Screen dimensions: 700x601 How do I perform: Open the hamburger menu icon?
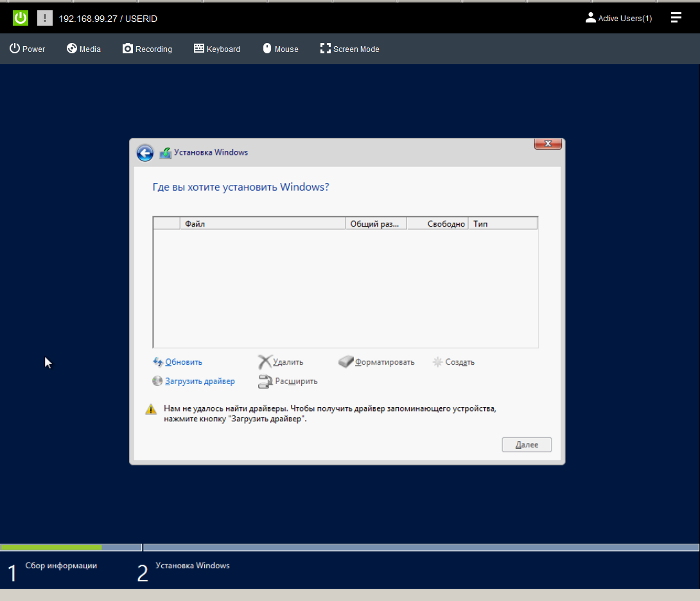pyautogui.click(x=676, y=18)
